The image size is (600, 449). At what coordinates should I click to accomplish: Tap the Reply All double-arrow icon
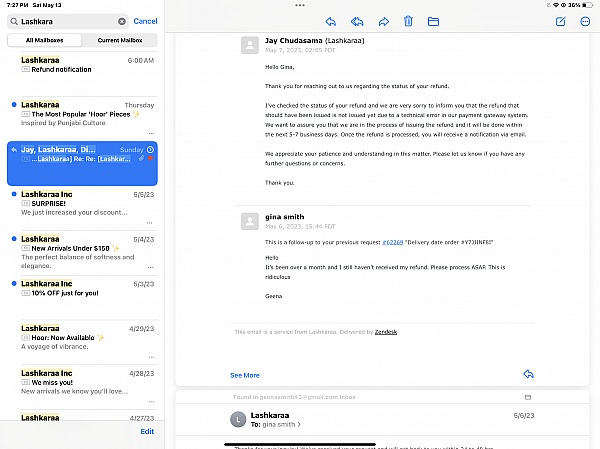(357, 21)
